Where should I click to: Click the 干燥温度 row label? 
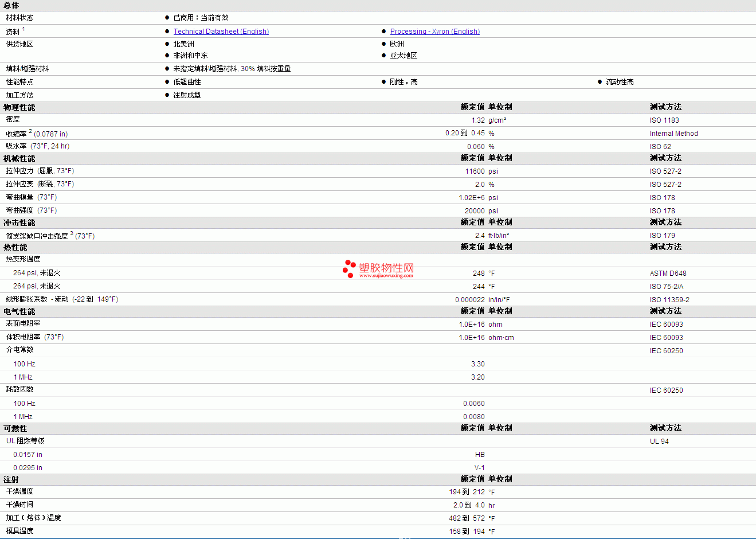[x=20, y=491]
